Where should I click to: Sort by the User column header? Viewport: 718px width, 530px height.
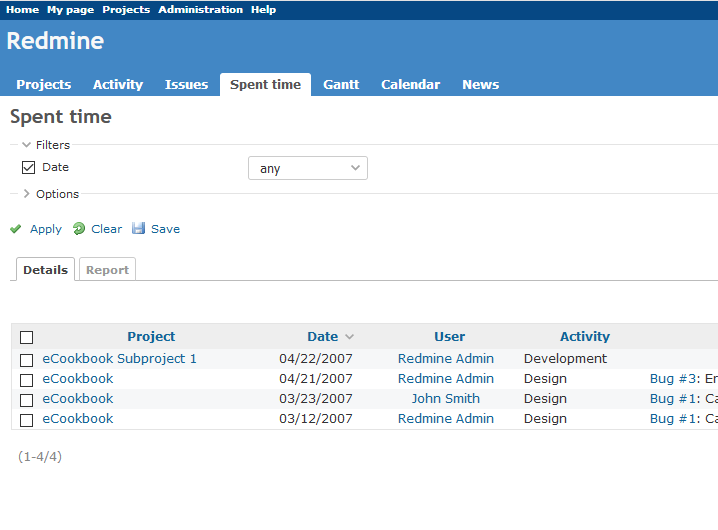coord(449,337)
